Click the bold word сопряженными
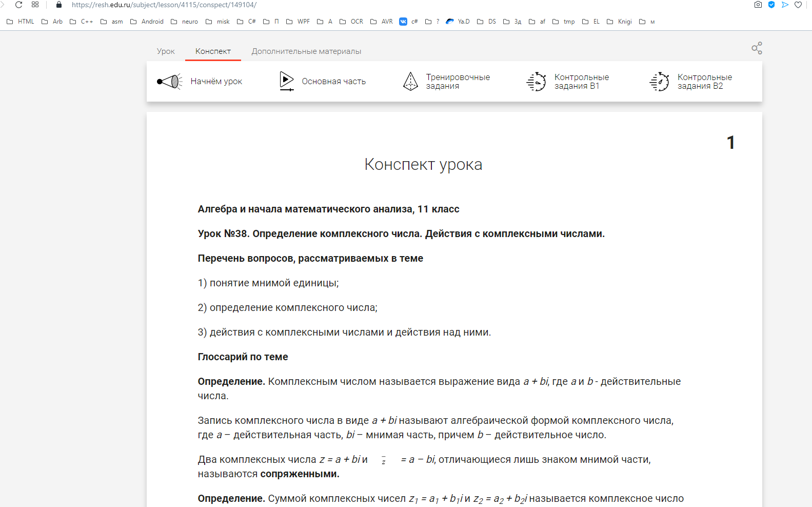Viewport: 812px width, 507px height. tap(300, 474)
